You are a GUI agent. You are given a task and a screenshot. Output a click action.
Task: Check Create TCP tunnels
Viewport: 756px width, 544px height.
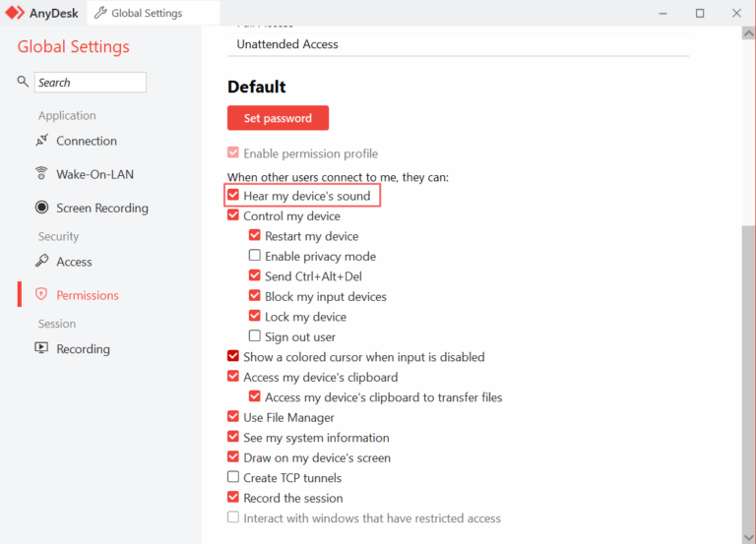233,476
